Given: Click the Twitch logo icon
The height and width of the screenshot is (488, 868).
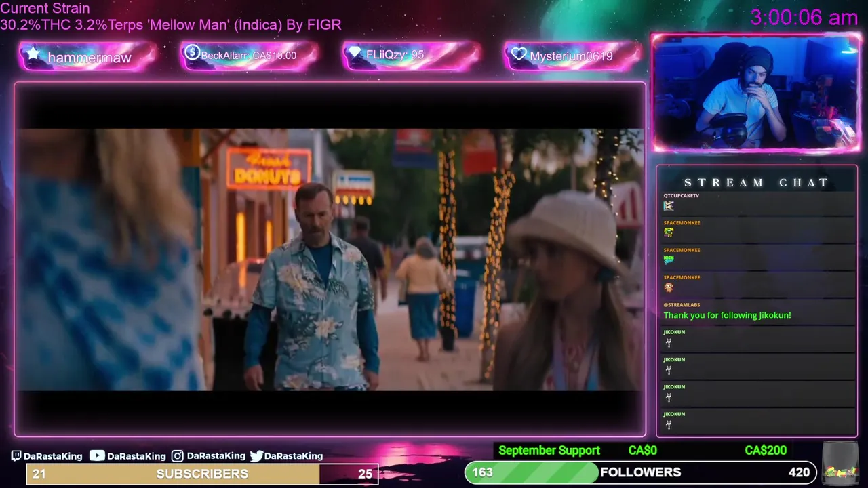Looking at the screenshot, I should (x=16, y=456).
